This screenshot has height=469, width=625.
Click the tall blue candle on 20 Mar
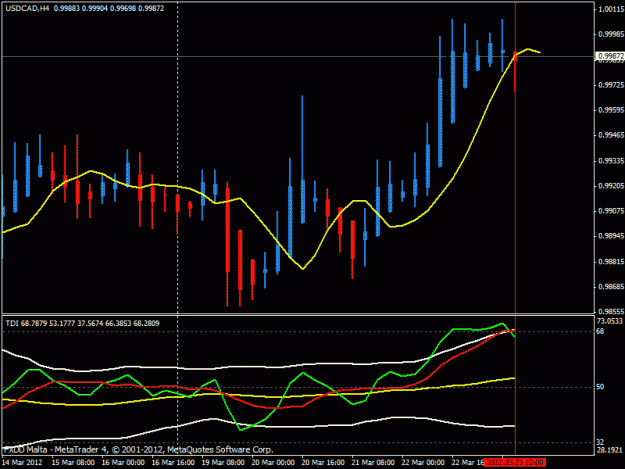tap(303, 159)
